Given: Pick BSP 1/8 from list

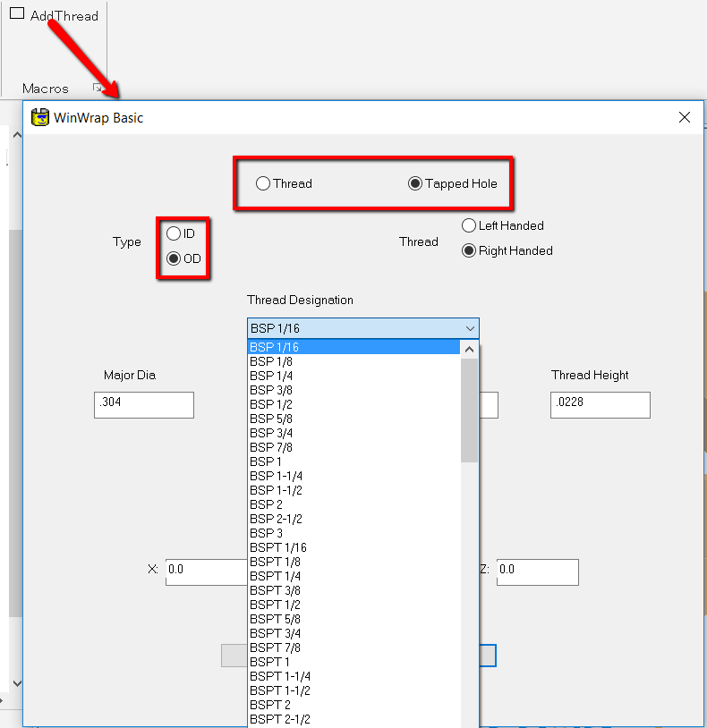Looking at the screenshot, I should (x=354, y=361).
